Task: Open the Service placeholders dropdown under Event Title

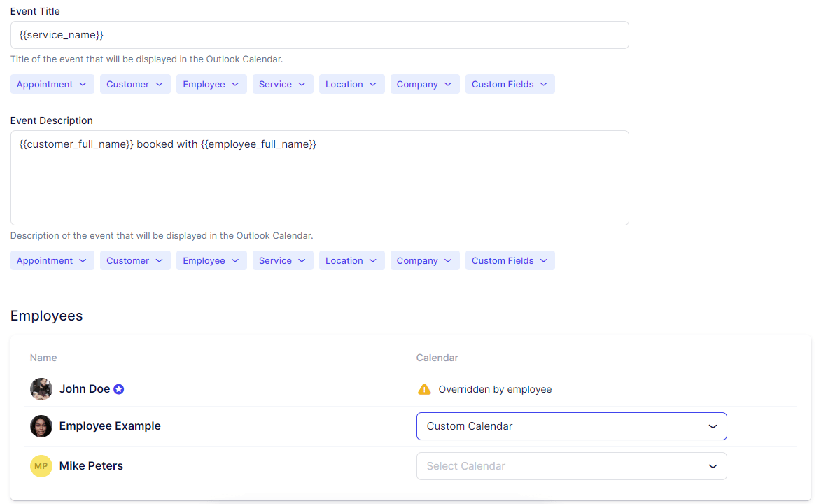Action: (x=283, y=84)
